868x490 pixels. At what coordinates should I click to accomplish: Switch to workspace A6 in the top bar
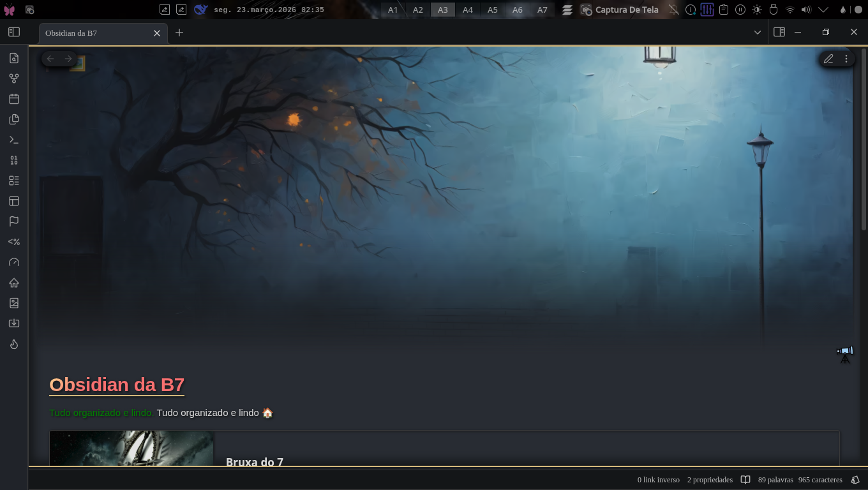pos(518,10)
